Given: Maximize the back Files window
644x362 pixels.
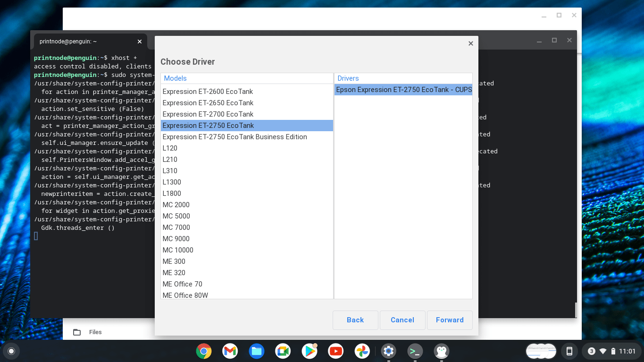Looking at the screenshot, I should (559, 15).
